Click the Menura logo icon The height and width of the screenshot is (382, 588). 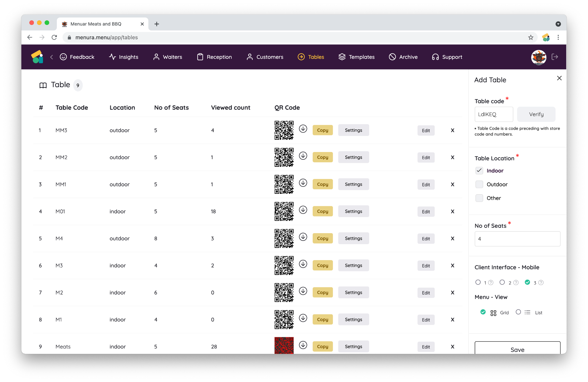[x=37, y=57]
